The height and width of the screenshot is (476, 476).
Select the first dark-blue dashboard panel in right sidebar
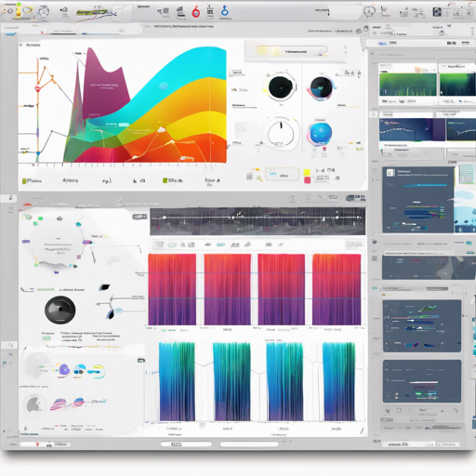418,200
